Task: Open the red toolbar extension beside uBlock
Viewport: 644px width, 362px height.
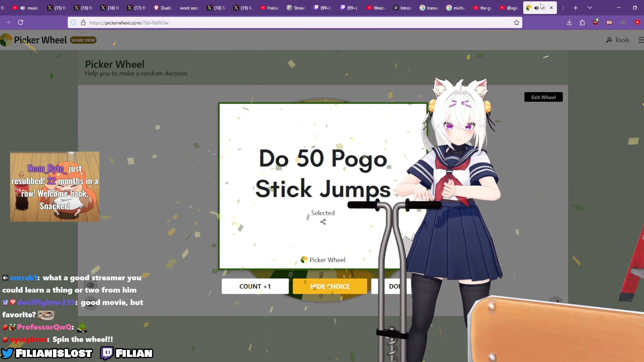Action: point(609,22)
